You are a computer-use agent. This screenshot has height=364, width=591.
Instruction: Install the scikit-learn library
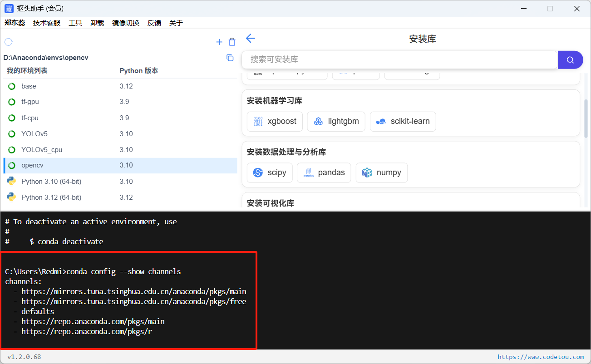click(x=403, y=122)
